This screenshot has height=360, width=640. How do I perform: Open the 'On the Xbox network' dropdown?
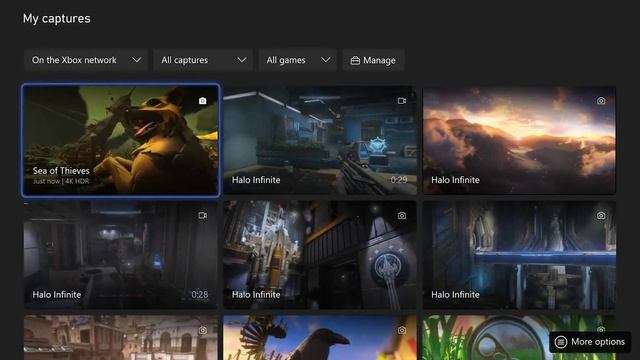click(85, 60)
